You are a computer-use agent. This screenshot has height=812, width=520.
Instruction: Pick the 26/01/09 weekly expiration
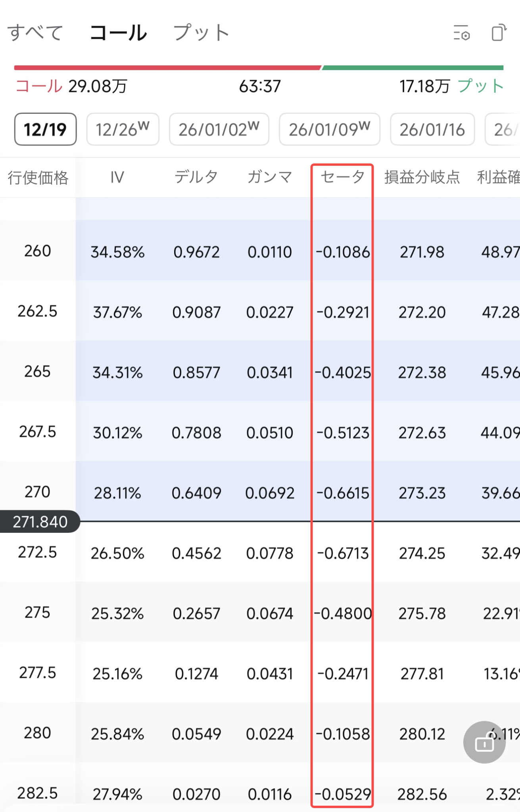pos(330,129)
